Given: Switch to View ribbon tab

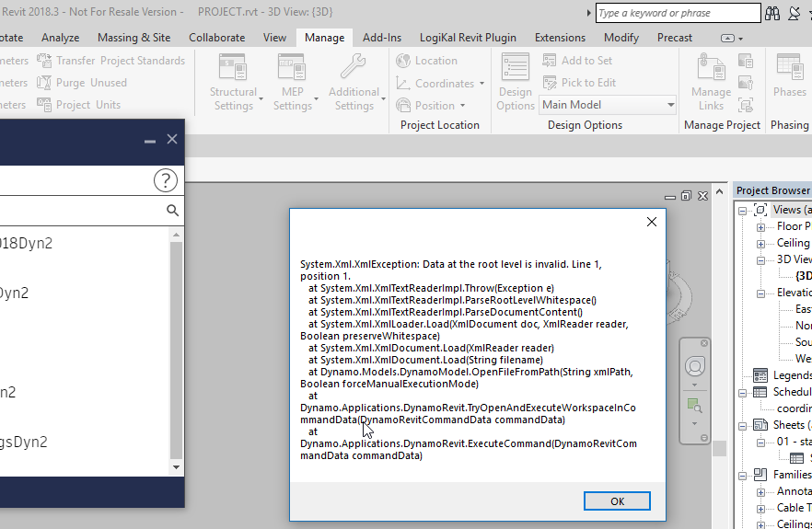Looking at the screenshot, I should (274, 38).
